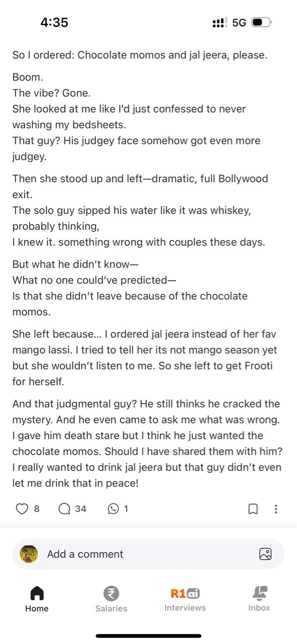The height and width of the screenshot is (644, 297).
Task: Share the post via the WhatsApp icon
Action: (x=113, y=509)
